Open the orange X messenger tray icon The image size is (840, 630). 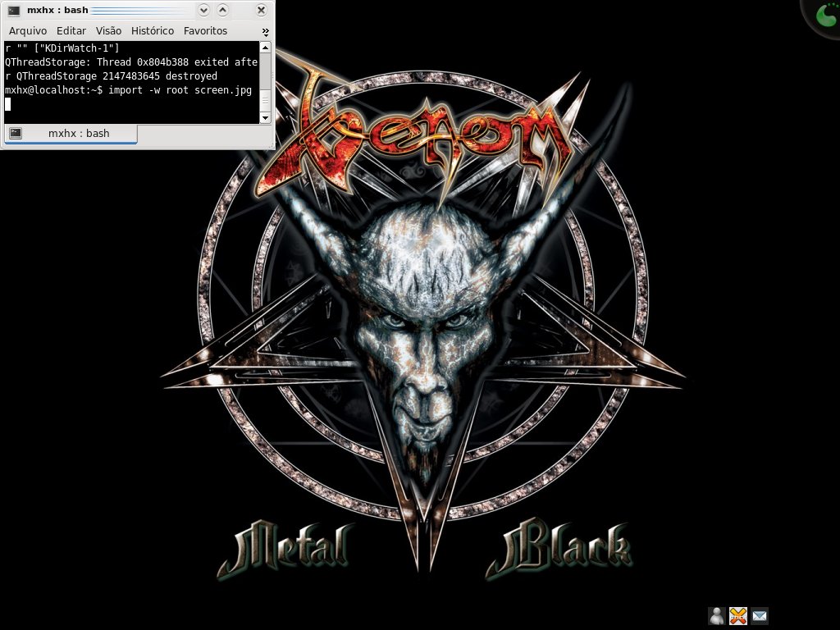pos(738,616)
